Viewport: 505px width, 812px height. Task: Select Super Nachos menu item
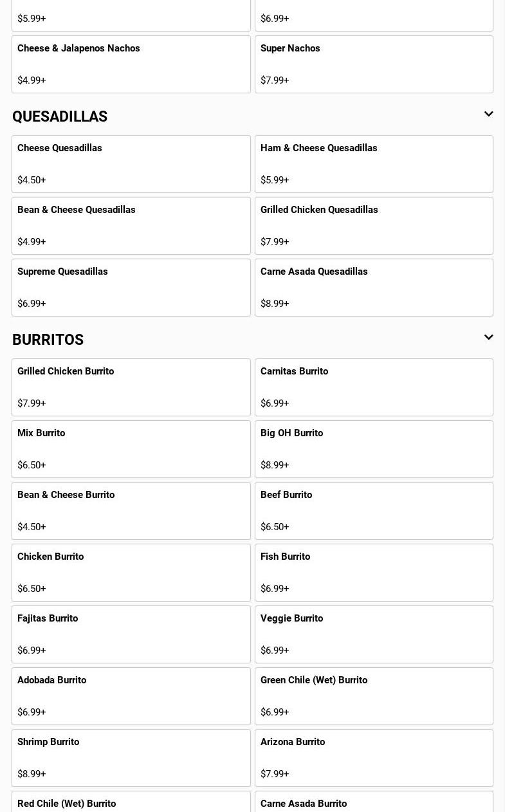pos(374,64)
